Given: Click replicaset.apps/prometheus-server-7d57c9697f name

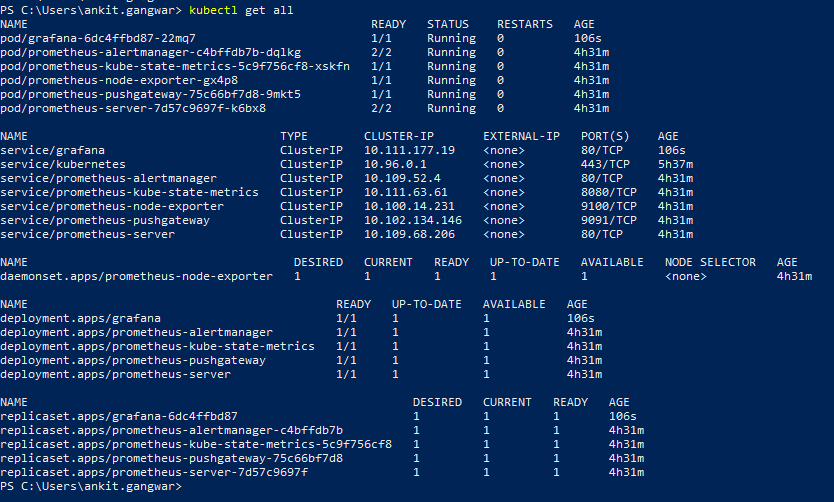Looking at the screenshot, I should pos(154,472).
